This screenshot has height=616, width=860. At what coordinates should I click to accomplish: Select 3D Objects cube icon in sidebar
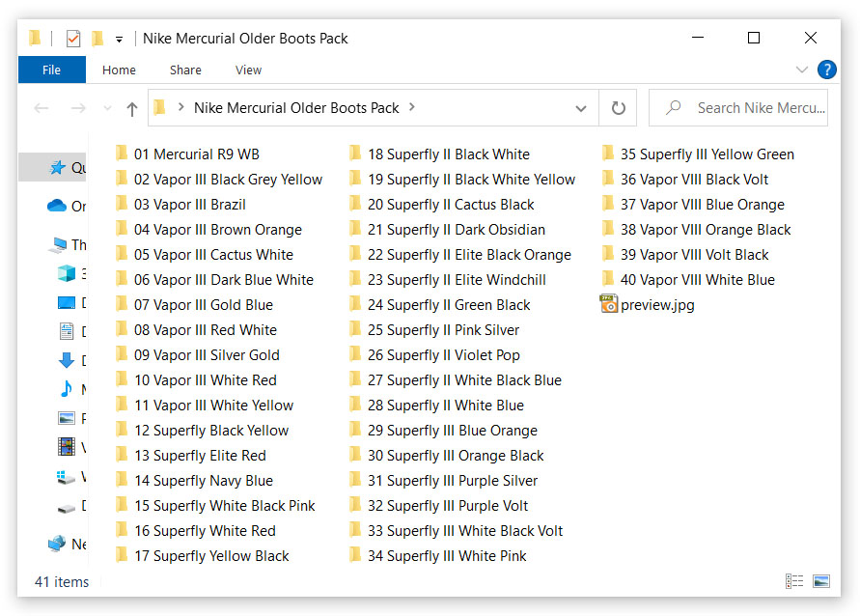tap(67, 272)
